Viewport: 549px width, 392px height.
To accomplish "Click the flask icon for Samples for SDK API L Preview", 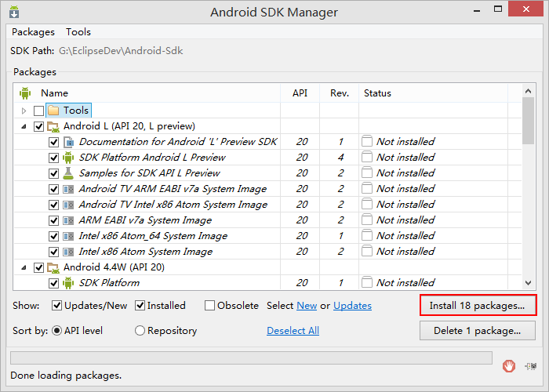I will (68, 173).
